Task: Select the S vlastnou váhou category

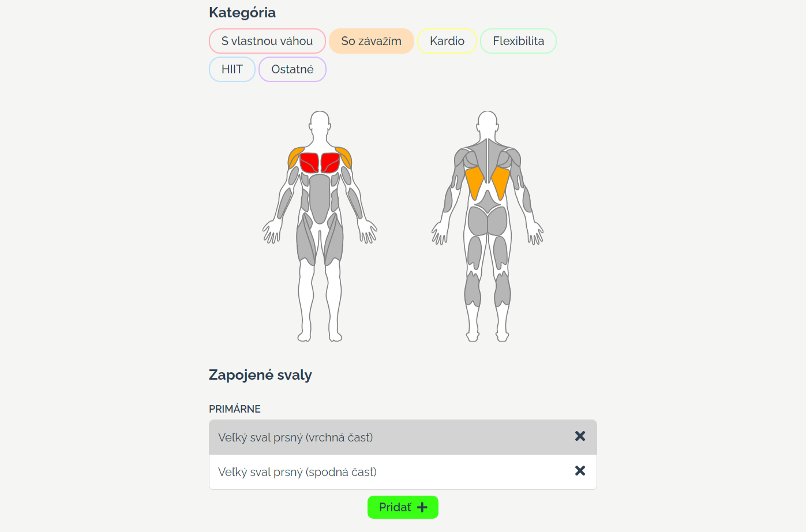Action: pos(267,41)
